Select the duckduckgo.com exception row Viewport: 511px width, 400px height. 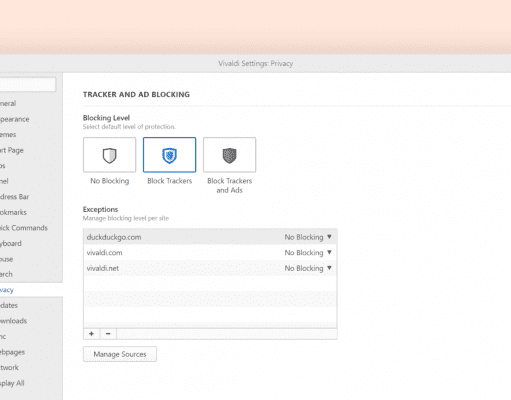[210, 237]
